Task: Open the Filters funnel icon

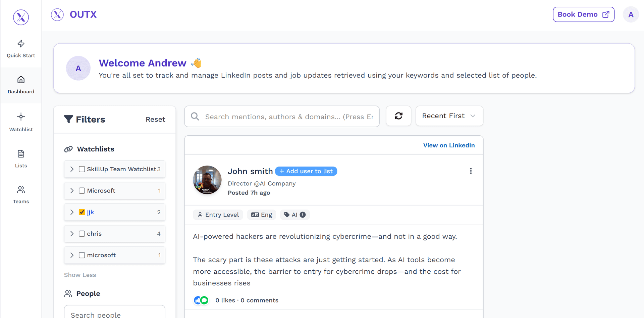Action: click(x=69, y=119)
